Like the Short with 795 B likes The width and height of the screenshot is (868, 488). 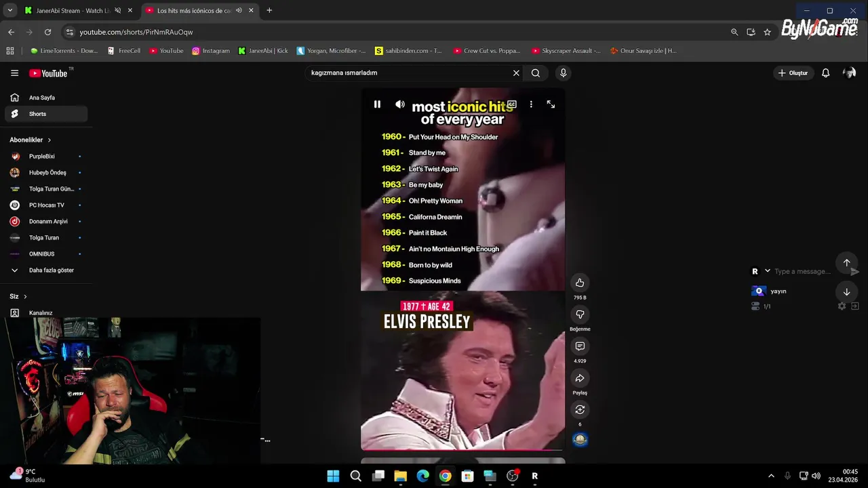click(x=580, y=283)
